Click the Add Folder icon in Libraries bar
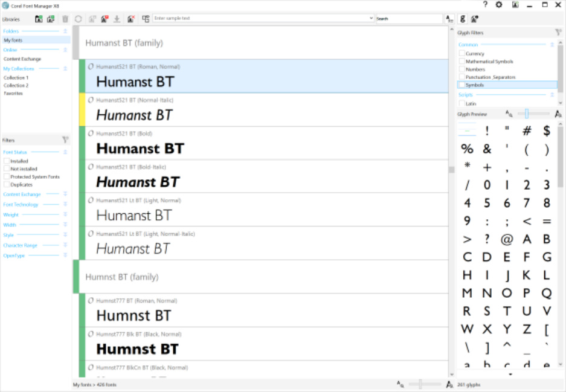This screenshot has width=566, height=392. (x=39, y=19)
